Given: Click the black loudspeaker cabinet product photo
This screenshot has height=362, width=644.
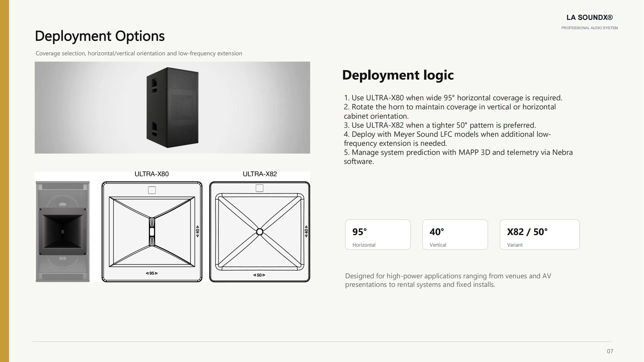Looking at the screenshot, I should (x=172, y=108).
